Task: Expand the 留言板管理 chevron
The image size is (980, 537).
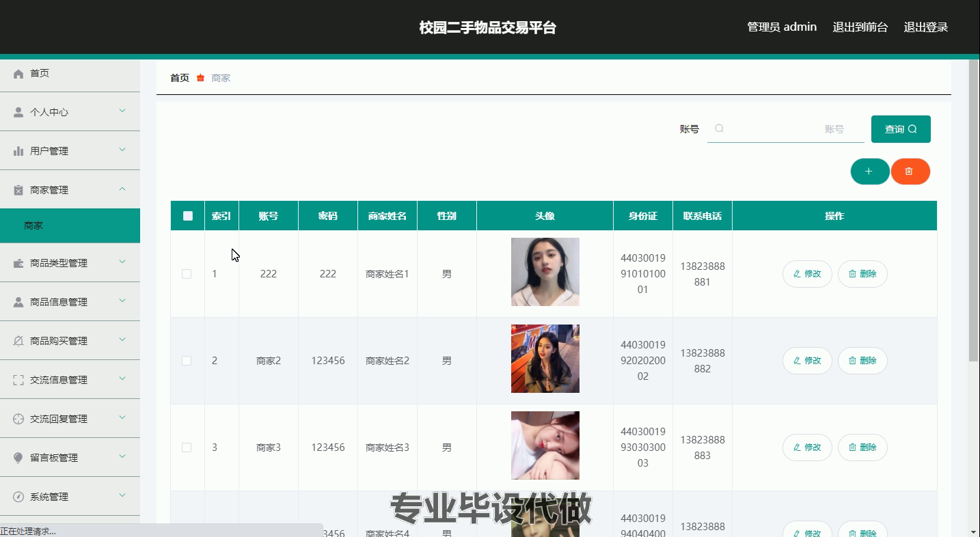Action: coord(122,456)
